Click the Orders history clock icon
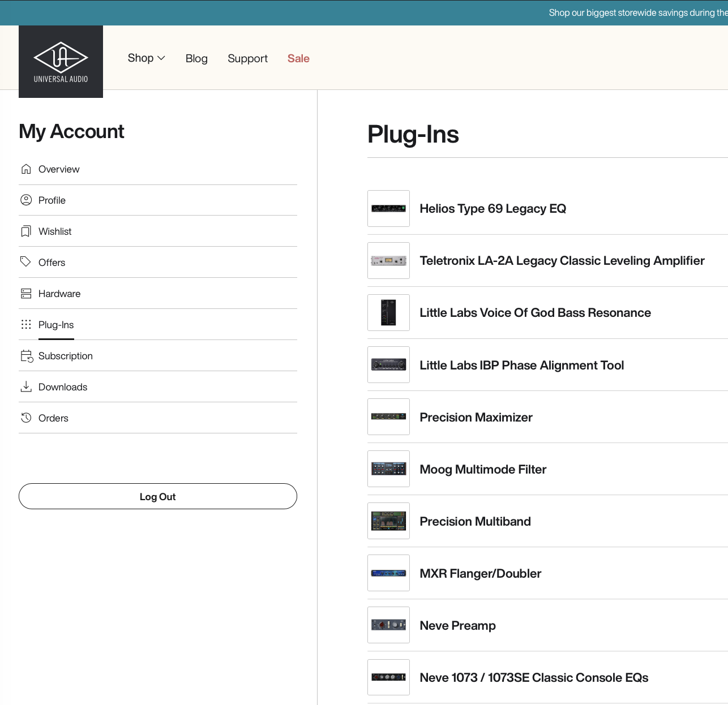This screenshot has height=705, width=728. [x=26, y=418]
